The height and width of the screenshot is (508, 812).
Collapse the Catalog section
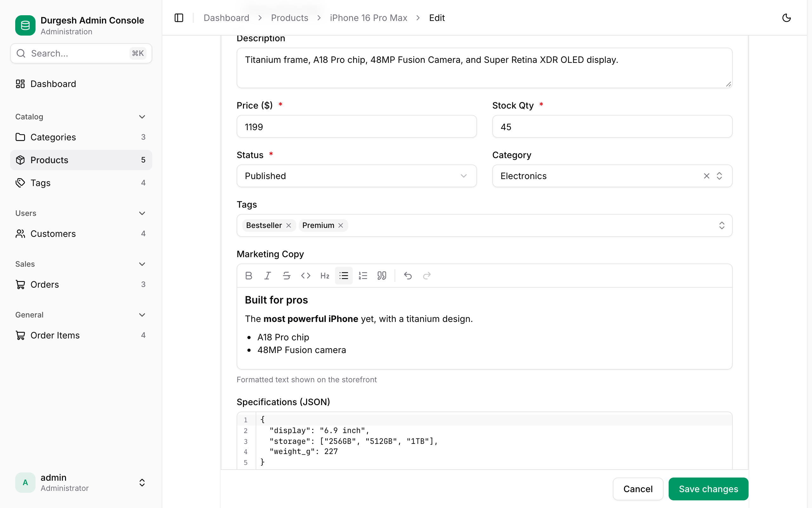81,117
